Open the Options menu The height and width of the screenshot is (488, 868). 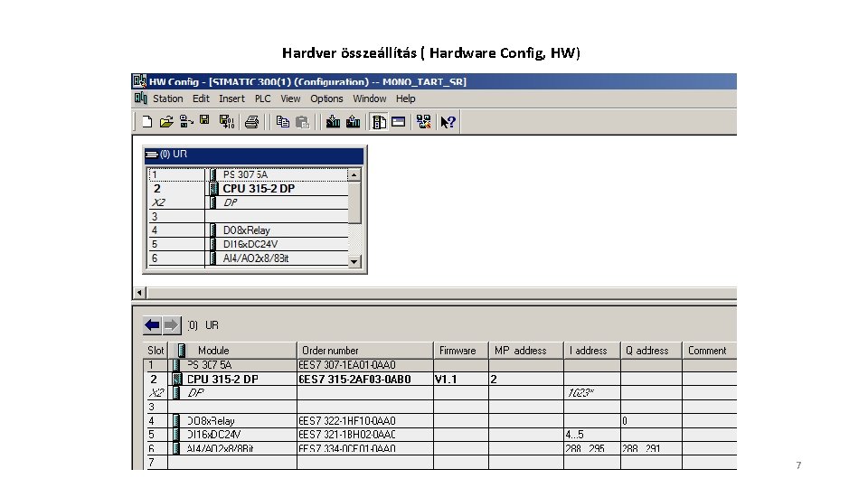tap(326, 99)
